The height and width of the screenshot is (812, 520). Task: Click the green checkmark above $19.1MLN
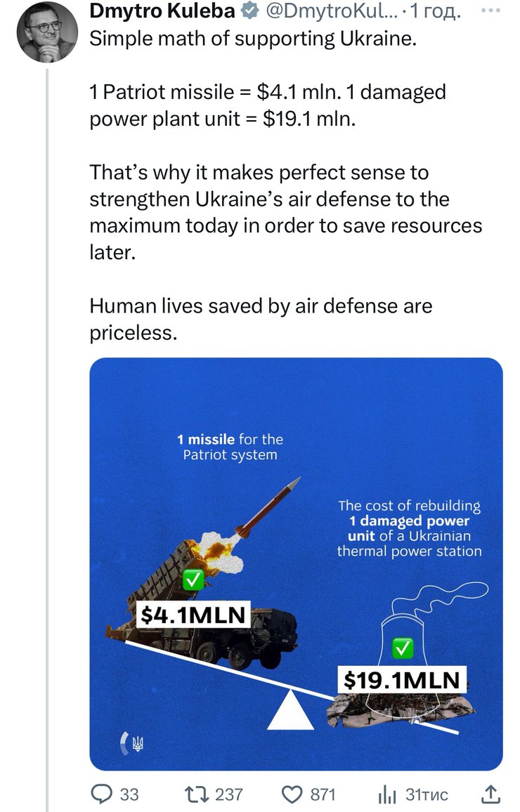(x=403, y=648)
